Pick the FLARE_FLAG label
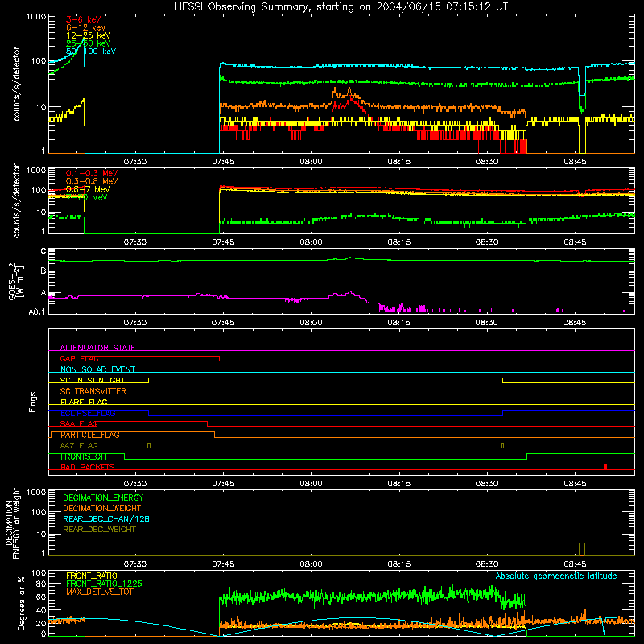This screenshot has height=644, width=644. pyautogui.click(x=84, y=402)
